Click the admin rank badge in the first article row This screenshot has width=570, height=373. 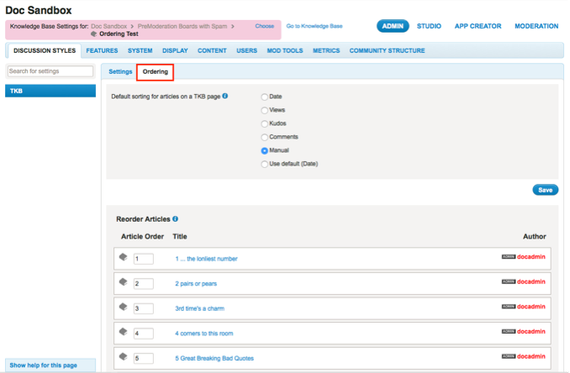coord(509,257)
